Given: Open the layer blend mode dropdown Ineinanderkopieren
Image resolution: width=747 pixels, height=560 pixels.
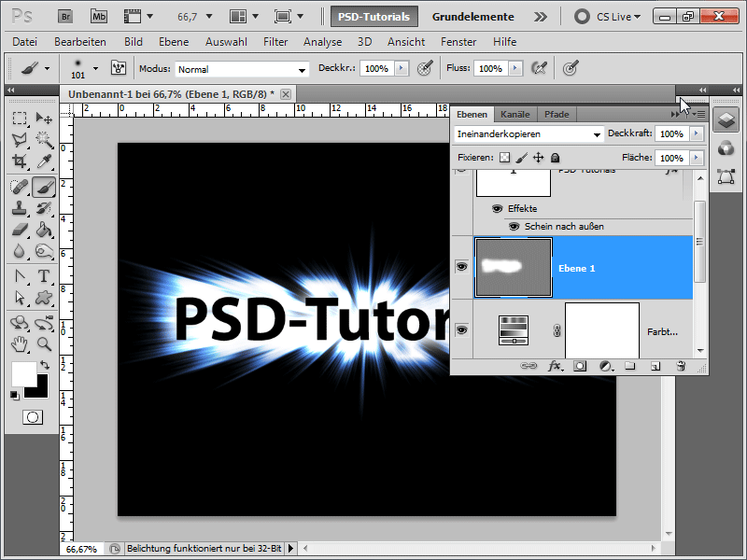Looking at the screenshot, I should 529,134.
